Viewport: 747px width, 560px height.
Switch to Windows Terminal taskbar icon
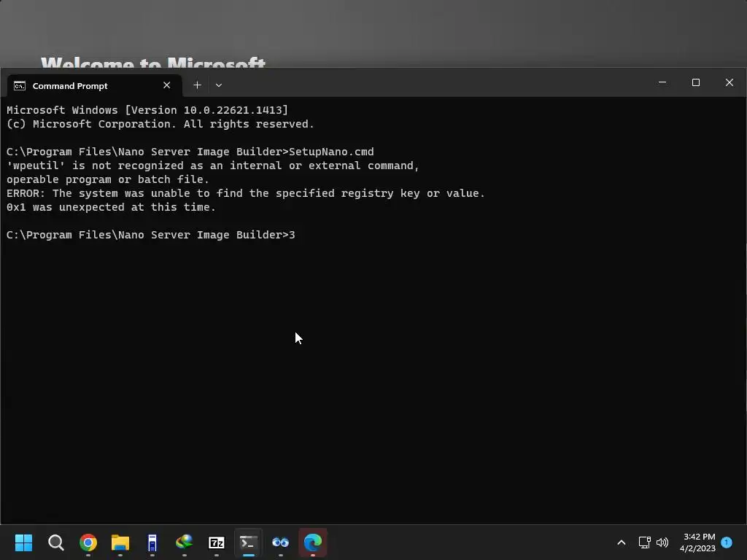(x=248, y=542)
